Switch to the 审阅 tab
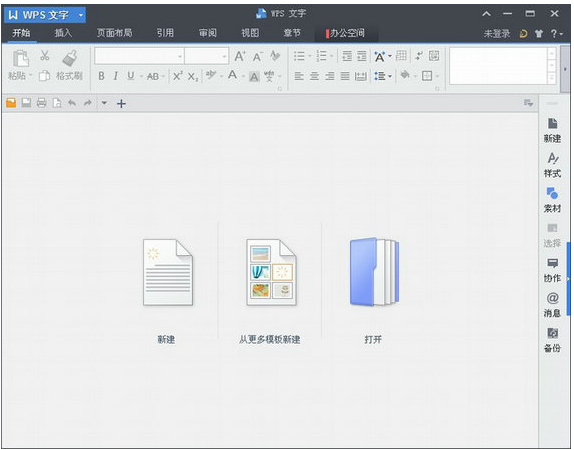 pyautogui.click(x=208, y=33)
